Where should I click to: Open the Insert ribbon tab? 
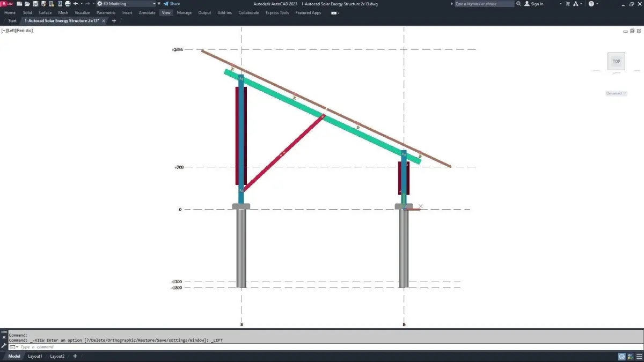127,12
